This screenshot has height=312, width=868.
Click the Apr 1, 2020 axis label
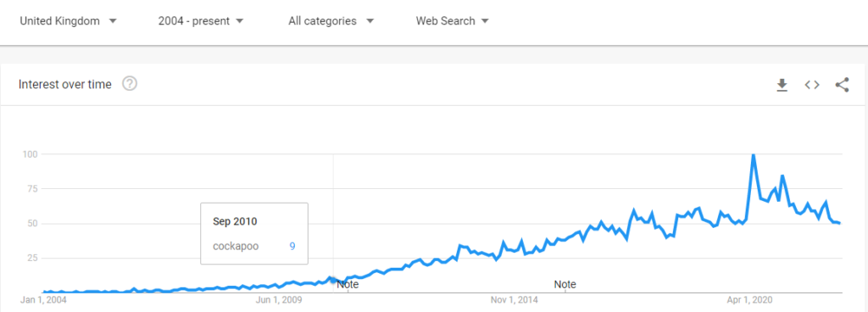(x=750, y=300)
